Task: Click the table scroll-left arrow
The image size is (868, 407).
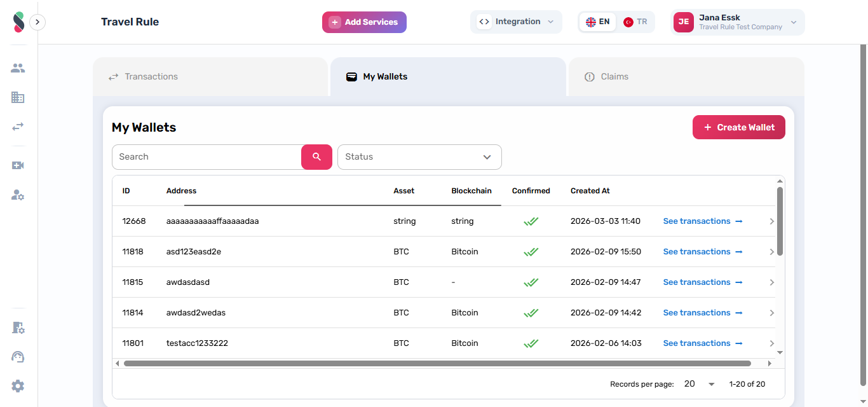Action: pyautogui.click(x=117, y=364)
